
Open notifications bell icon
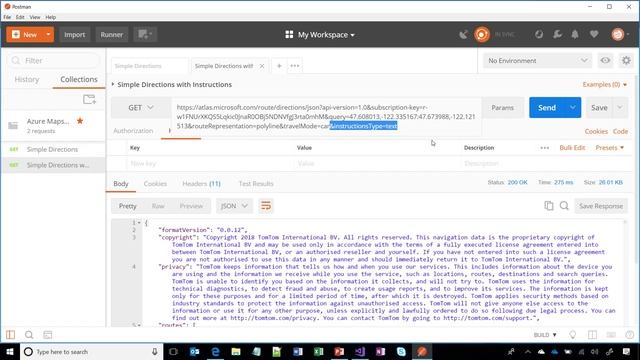575,35
